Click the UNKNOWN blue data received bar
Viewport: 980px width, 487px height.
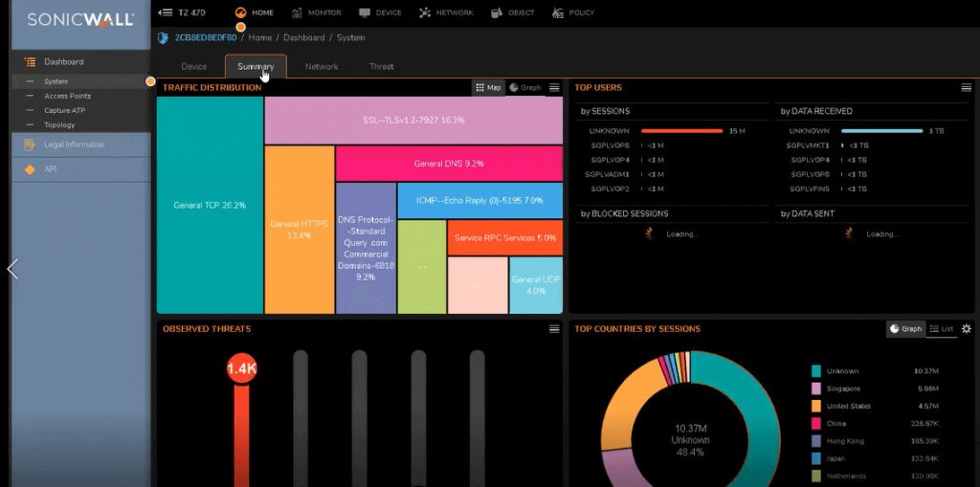coord(881,131)
